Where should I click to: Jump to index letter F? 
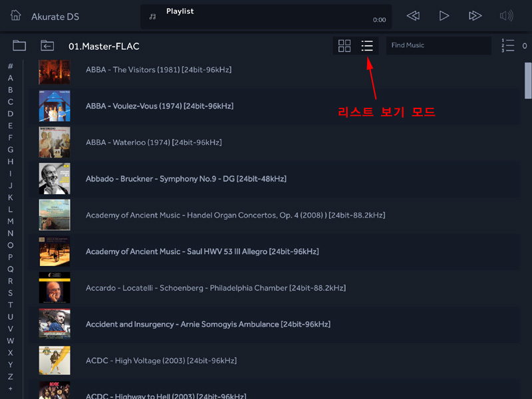[x=11, y=138]
